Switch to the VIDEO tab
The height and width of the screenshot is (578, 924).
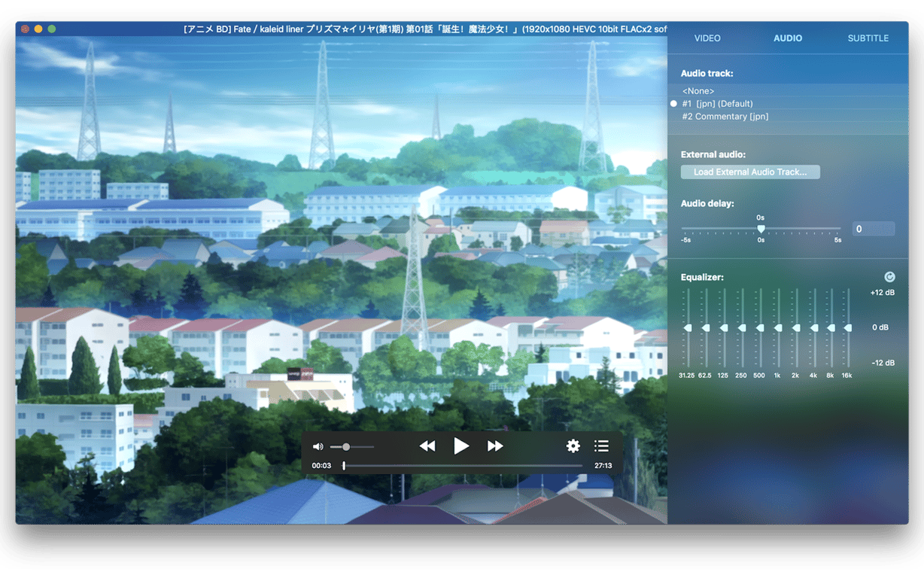pyautogui.click(x=707, y=38)
